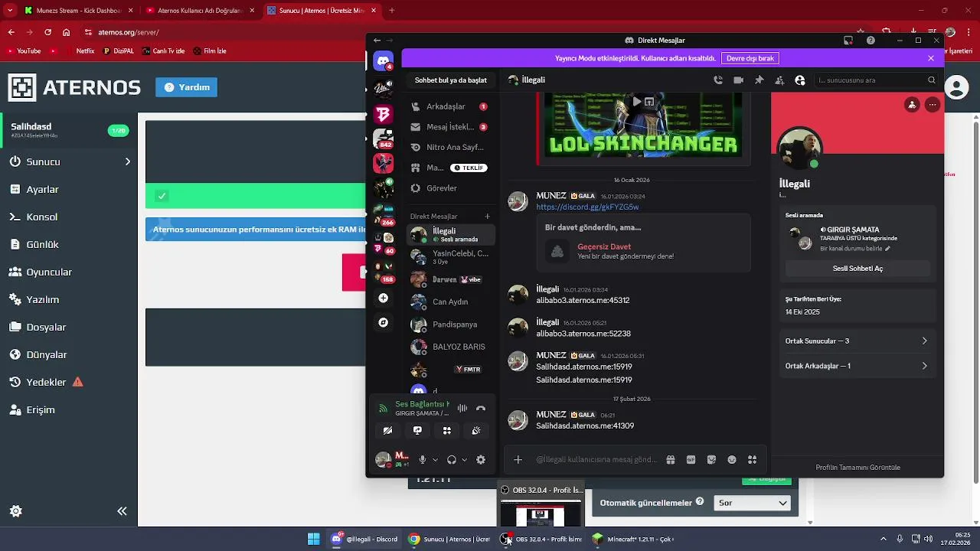Open the emoji picker

tap(732, 460)
